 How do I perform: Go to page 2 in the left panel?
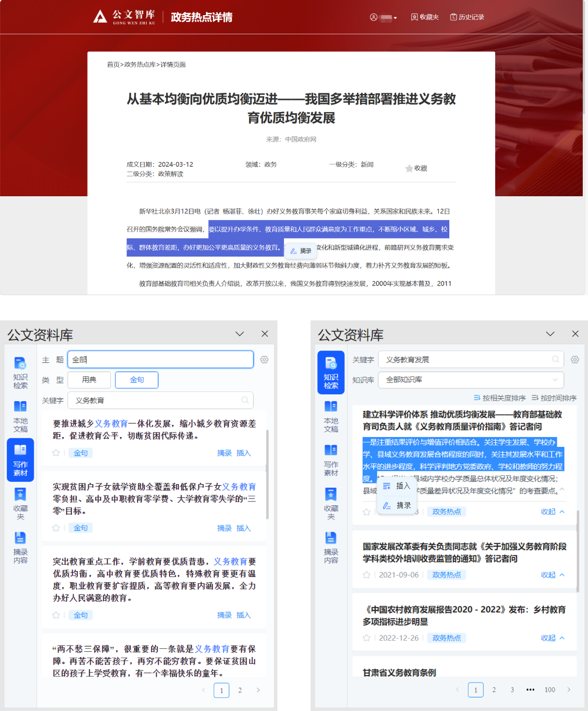pos(240,690)
